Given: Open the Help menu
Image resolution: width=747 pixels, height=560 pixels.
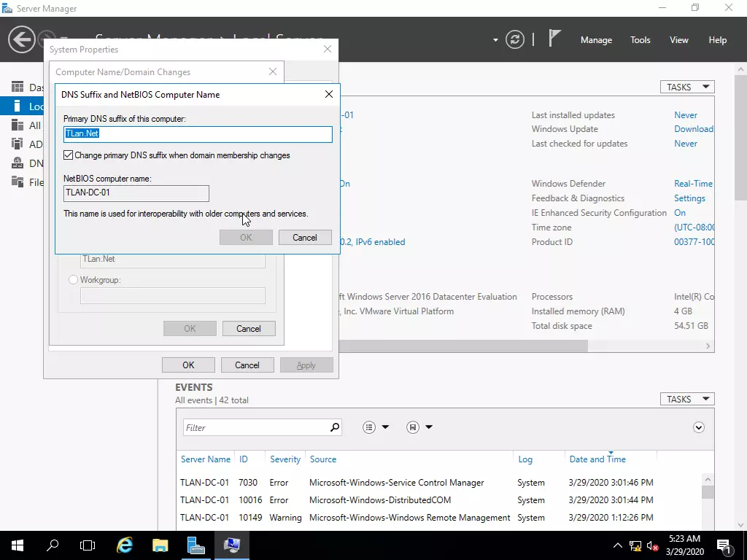Looking at the screenshot, I should (x=718, y=40).
